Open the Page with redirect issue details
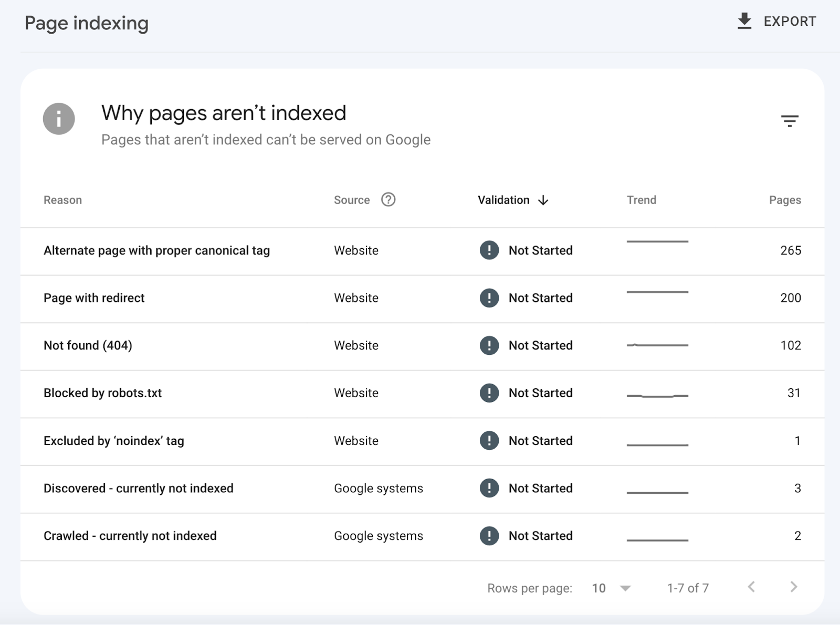This screenshot has width=840, height=625. 94,298
